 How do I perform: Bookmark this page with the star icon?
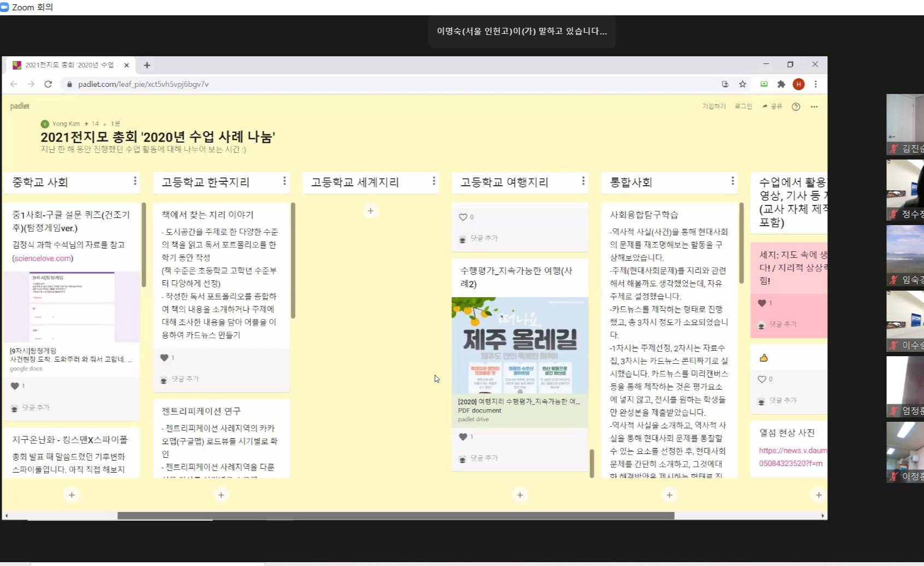pos(742,84)
